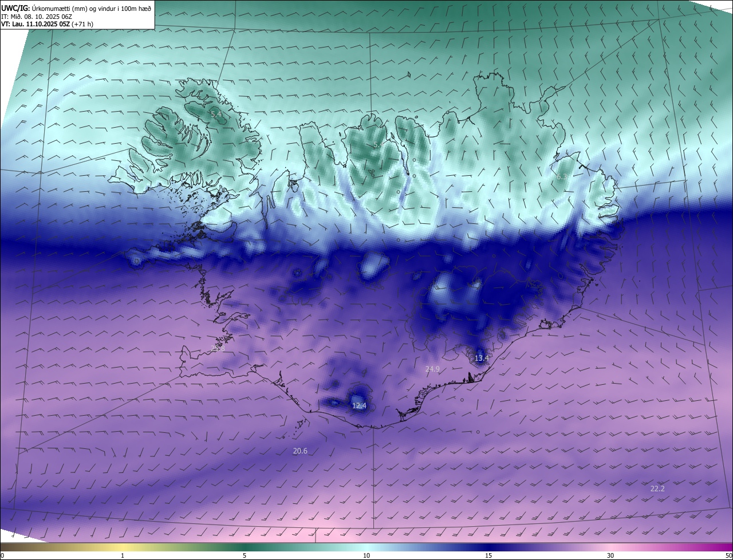This screenshot has height=560, width=733.
Task: Click the 23.8 value label in southwest Iceland
Action: point(218,348)
